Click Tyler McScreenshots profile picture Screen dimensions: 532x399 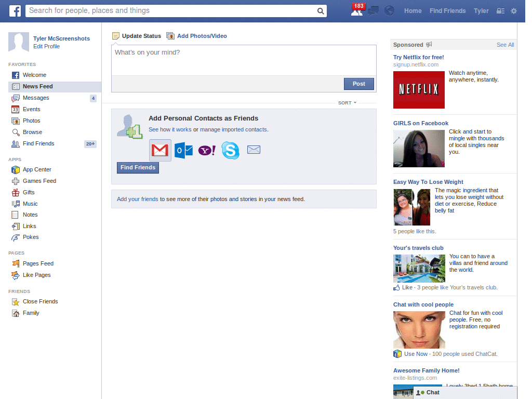click(x=19, y=42)
